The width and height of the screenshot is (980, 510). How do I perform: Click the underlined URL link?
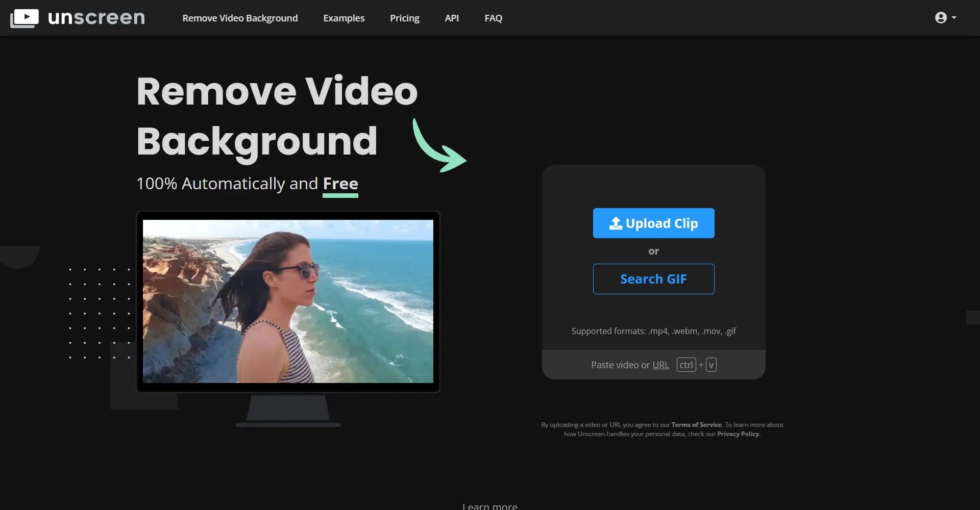pos(660,365)
